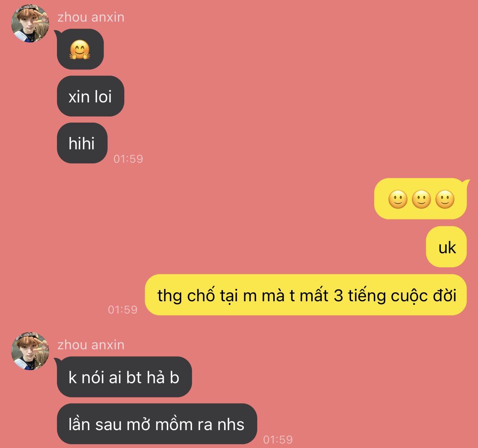Screen dimensions: 478x448
Task: Tap the hugging face emoji message
Action: point(80,50)
